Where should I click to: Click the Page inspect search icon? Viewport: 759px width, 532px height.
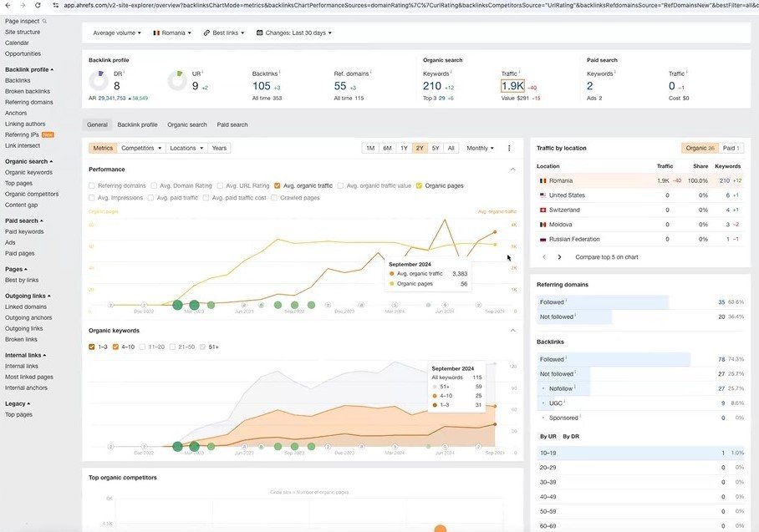pyautogui.click(x=45, y=21)
